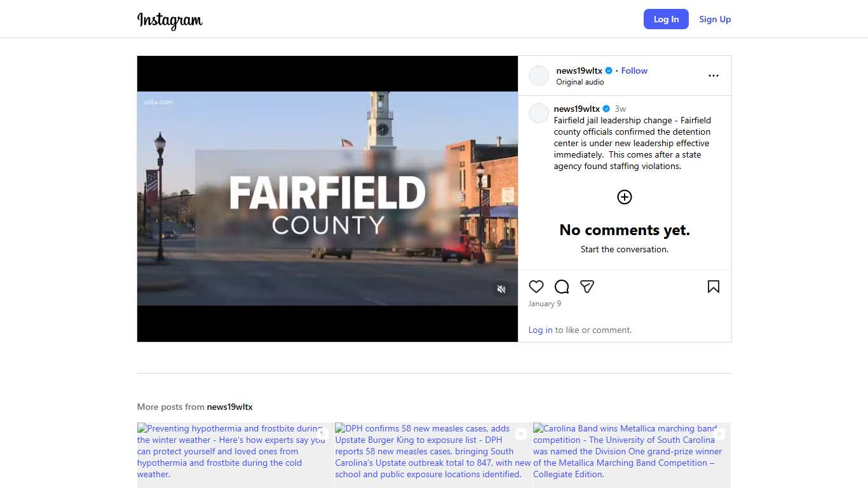The height and width of the screenshot is (488, 868).
Task: Follow the news19wltx account
Action: [x=634, y=71]
